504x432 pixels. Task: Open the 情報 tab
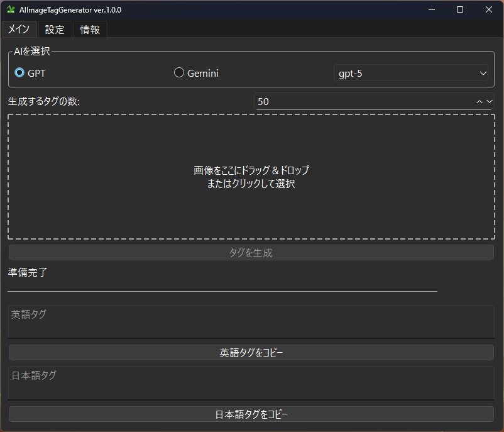[x=90, y=30]
